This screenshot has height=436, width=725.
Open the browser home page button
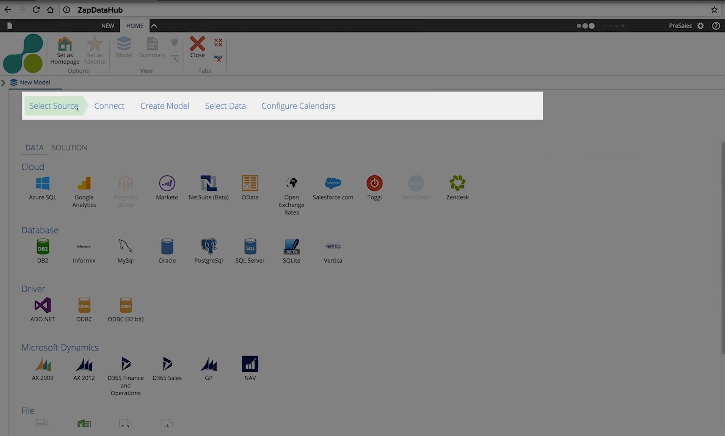tap(50, 10)
